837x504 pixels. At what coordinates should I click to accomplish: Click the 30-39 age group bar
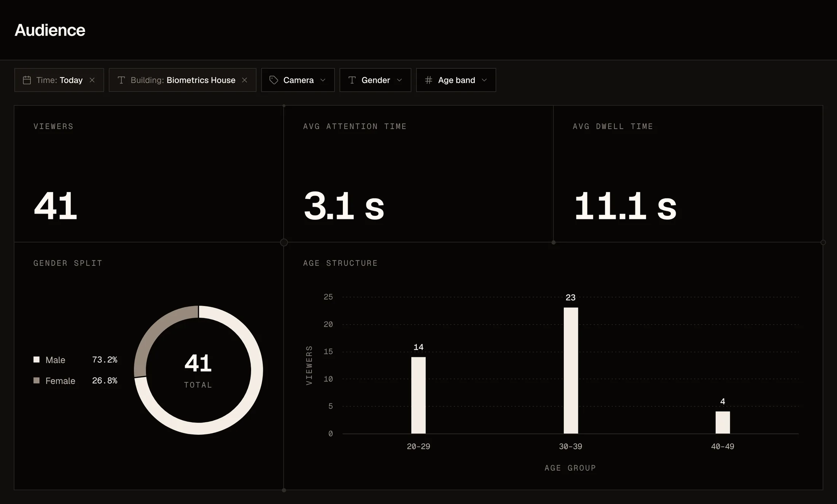571,371
